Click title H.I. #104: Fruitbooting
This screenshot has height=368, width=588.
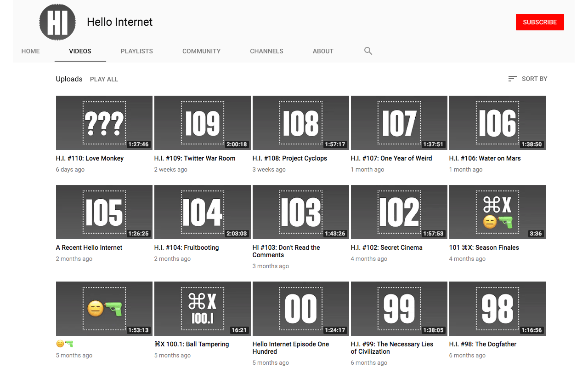187,247
